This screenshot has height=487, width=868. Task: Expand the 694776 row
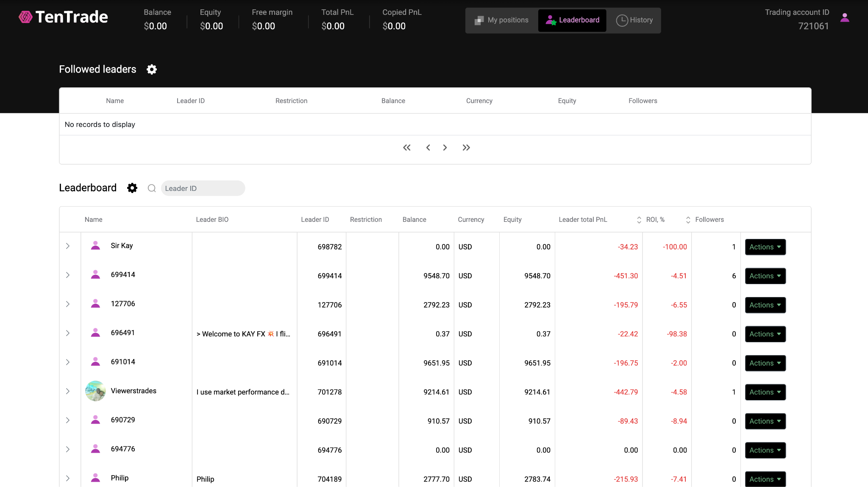point(68,449)
